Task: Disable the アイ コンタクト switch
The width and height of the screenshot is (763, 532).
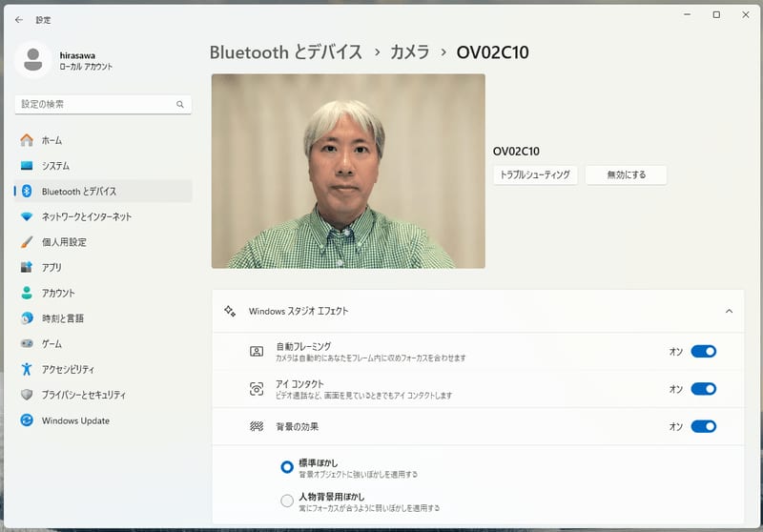Action: point(704,389)
